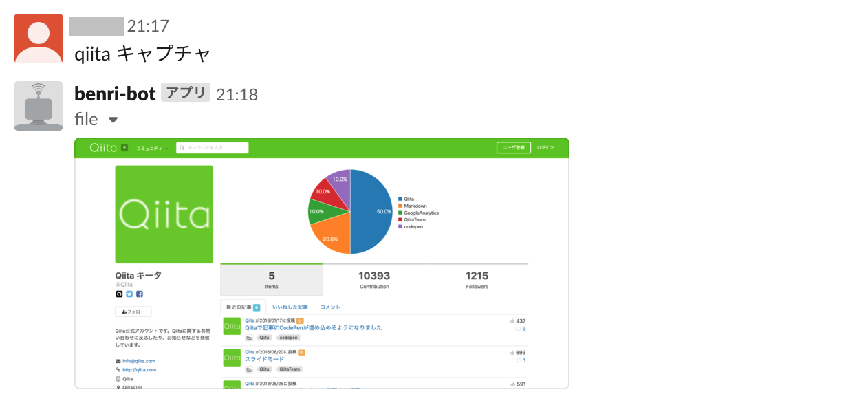Click the envelope icon beside info@qiita.com
Image resolution: width=868 pixels, height=414 pixels.
point(118,361)
